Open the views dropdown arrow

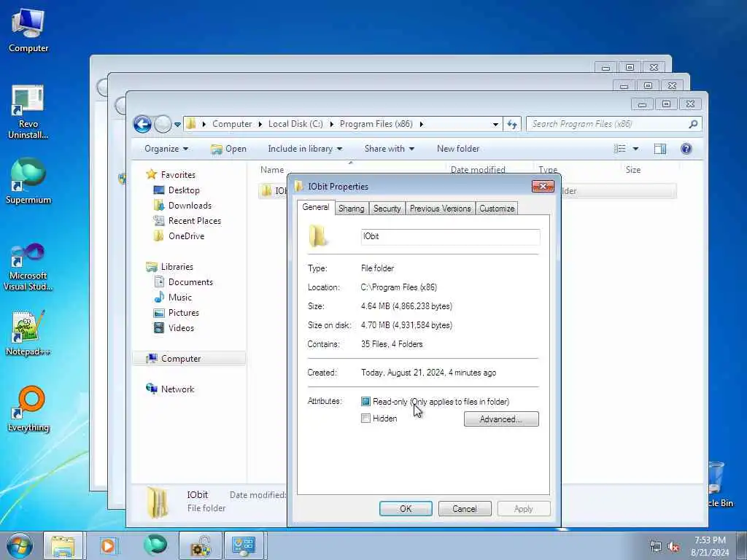635,149
